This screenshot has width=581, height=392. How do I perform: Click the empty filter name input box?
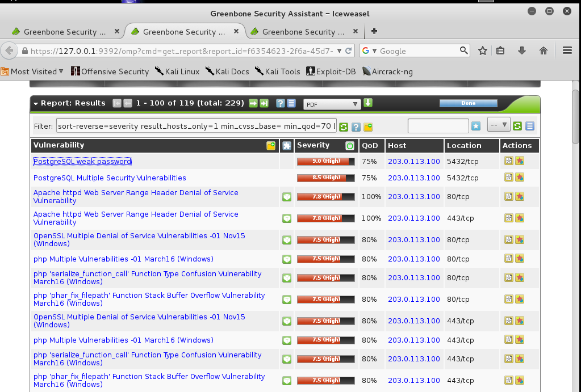click(438, 126)
